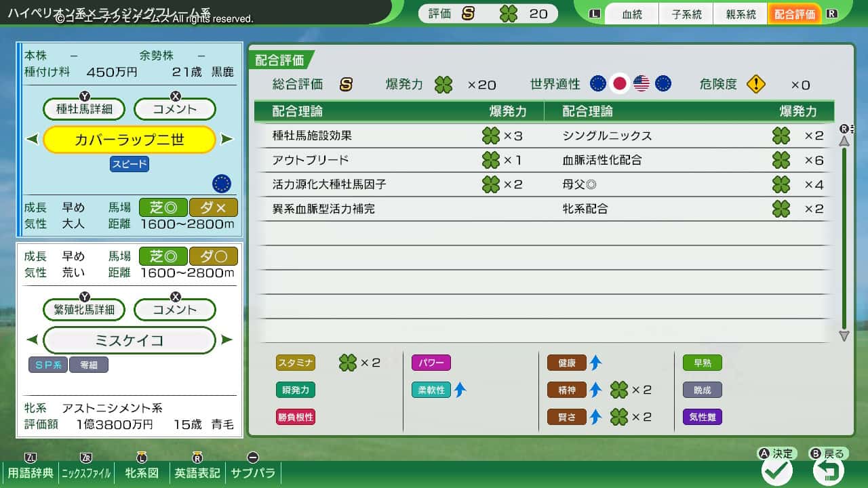868x488 pixels.
Task: Click the EU flag icon under stallion name
Action: click(221, 183)
